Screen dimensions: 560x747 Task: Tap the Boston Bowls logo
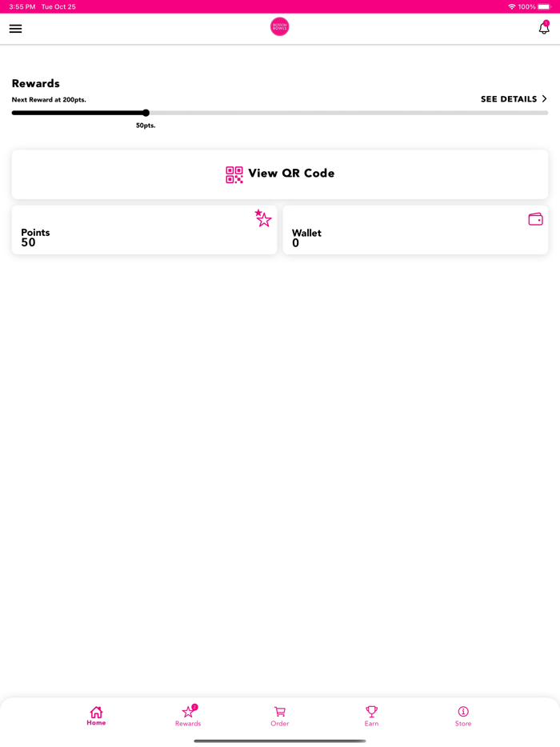pos(279,26)
